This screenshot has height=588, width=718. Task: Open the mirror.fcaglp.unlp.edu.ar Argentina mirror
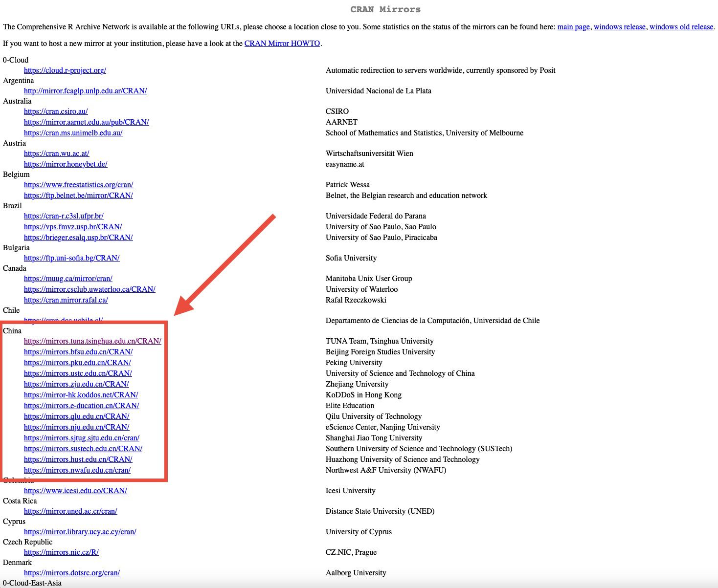[86, 91]
